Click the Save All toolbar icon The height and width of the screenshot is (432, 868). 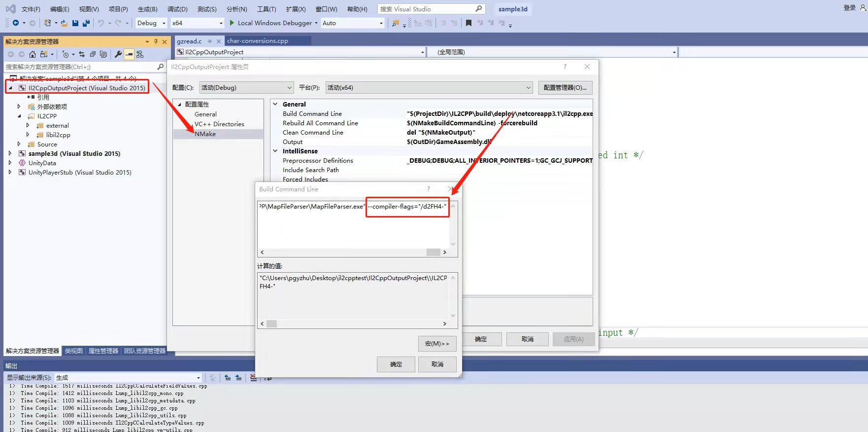(x=86, y=23)
